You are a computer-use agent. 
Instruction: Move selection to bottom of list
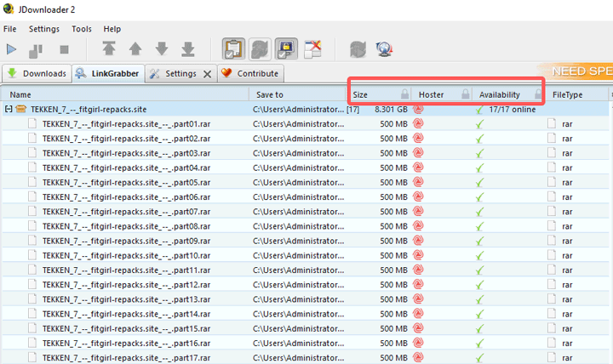coord(188,49)
